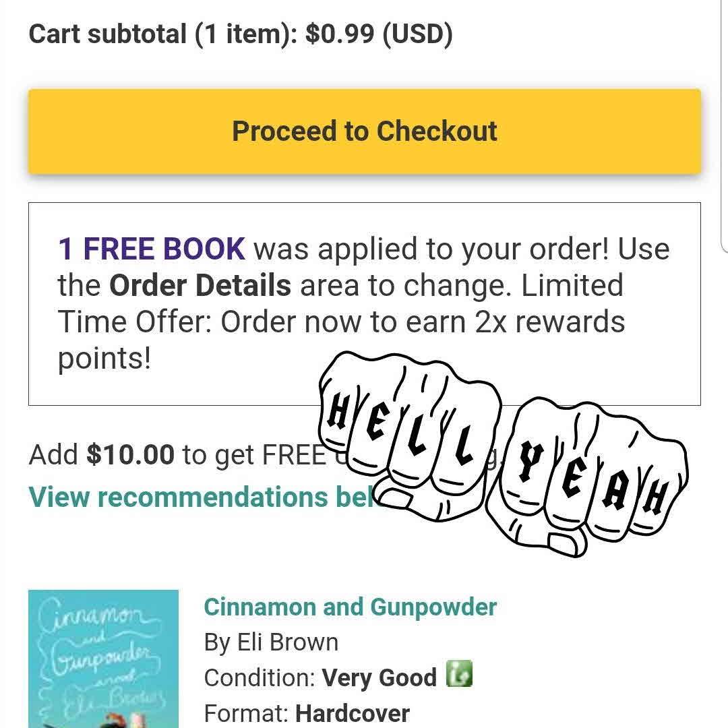
Task: Tap the left HELL fist sticker
Action: pyautogui.click(x=411, y=431)
